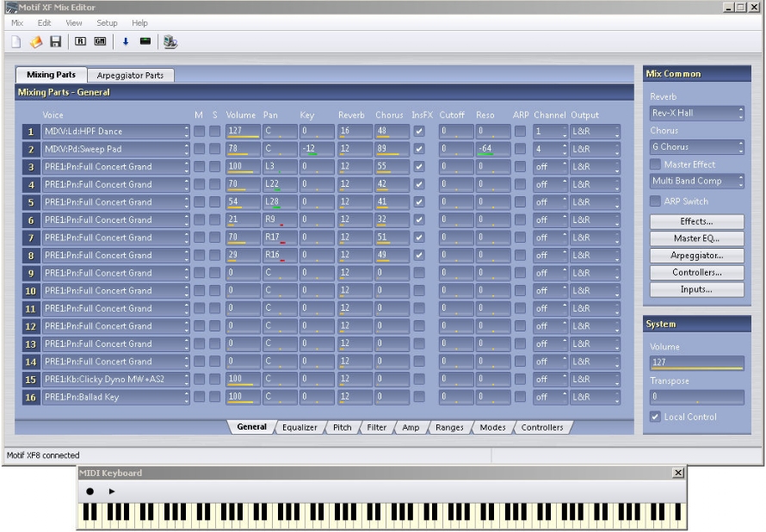Open voice selector for part 2 Sweep Pad
Screen dimensions: 766x532
click(116, 149)
